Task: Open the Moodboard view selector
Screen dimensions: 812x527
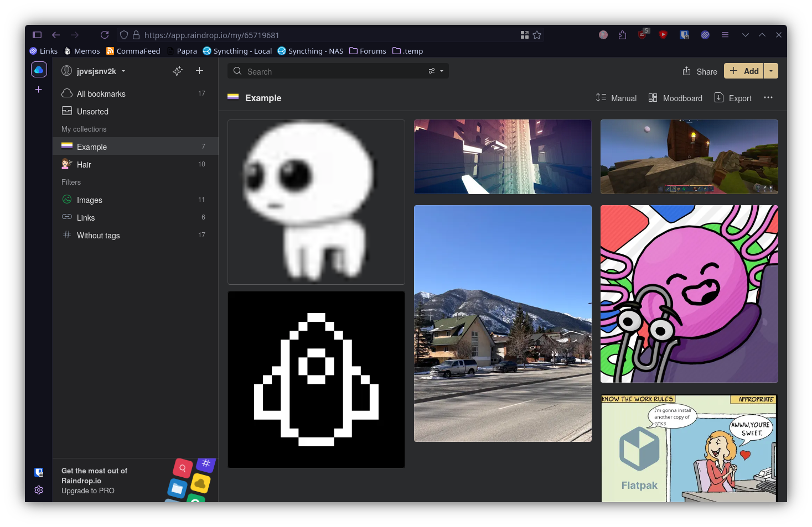Action: pyautogui.click(x=675, y=98)
